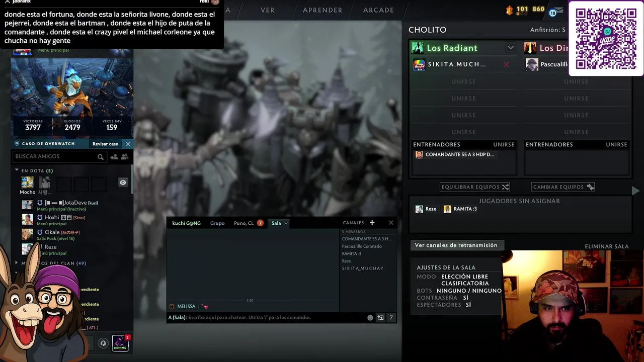Click the Equilibrar Equipos button

[475, 187]
